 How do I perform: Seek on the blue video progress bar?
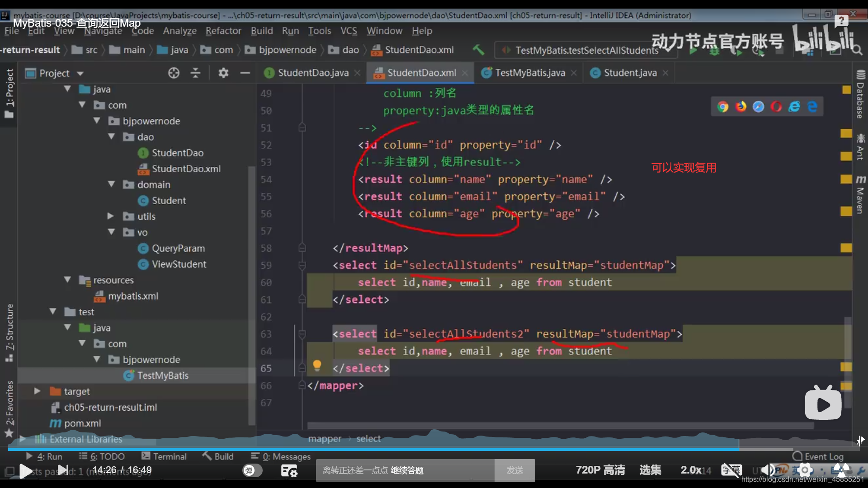433,449
